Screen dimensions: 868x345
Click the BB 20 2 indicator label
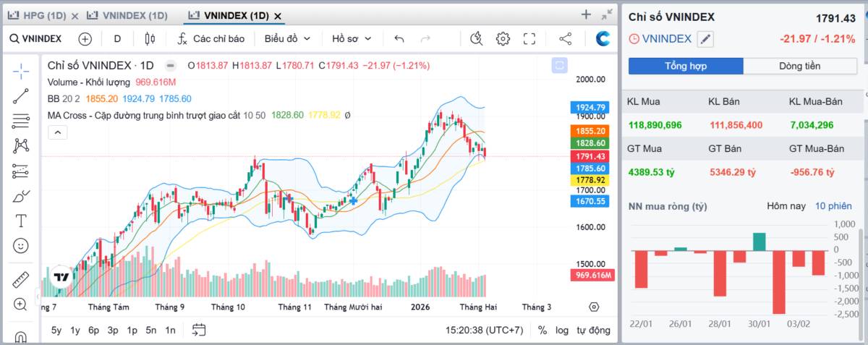coord(64,98)
